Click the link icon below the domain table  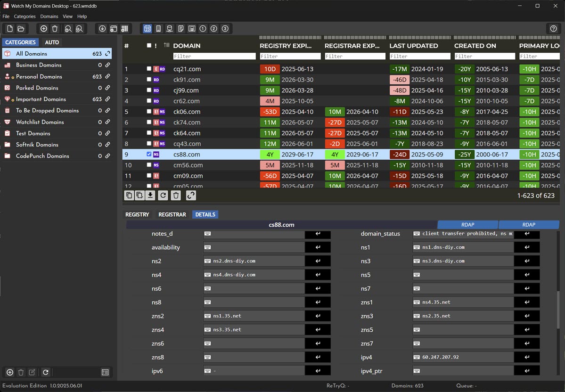(191, 195)
